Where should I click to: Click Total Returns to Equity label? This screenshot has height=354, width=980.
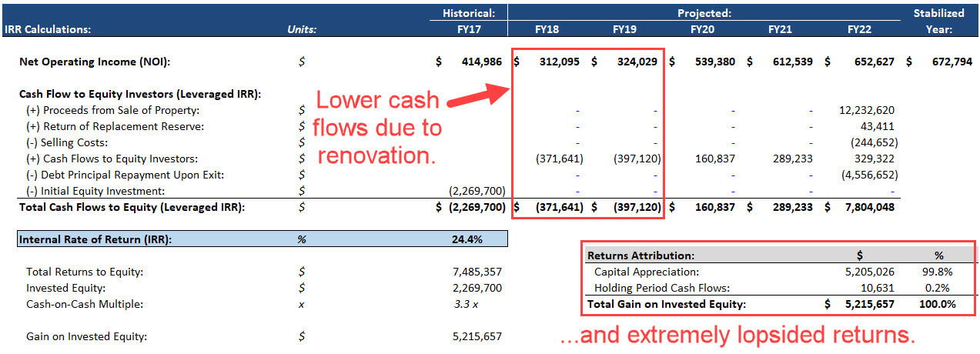click(85, 272)
